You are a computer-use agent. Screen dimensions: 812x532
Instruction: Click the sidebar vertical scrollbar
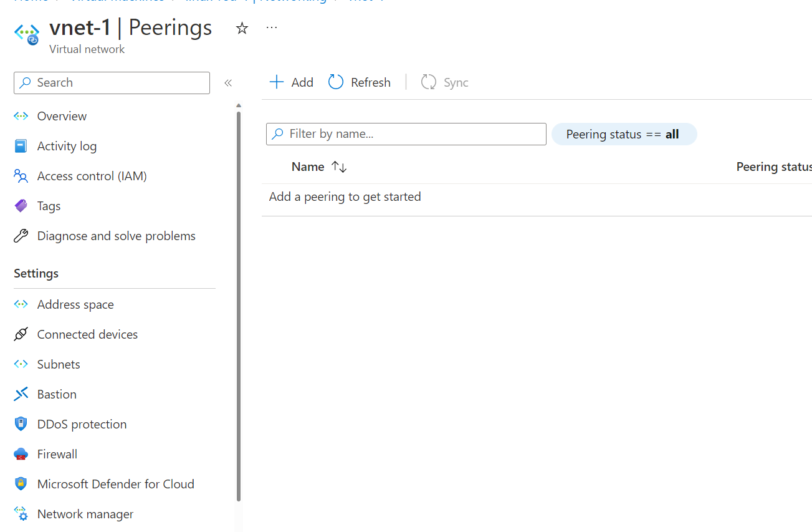coord(239,306)
